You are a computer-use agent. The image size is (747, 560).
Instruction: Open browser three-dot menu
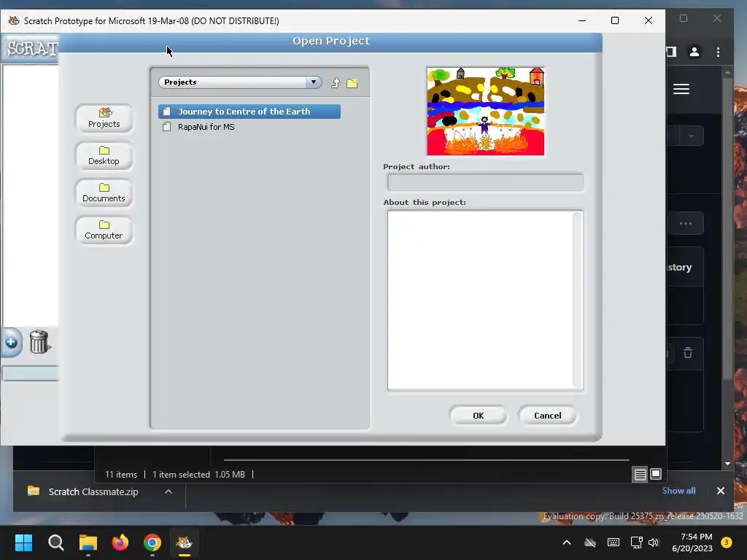click(x=718, y=52)
